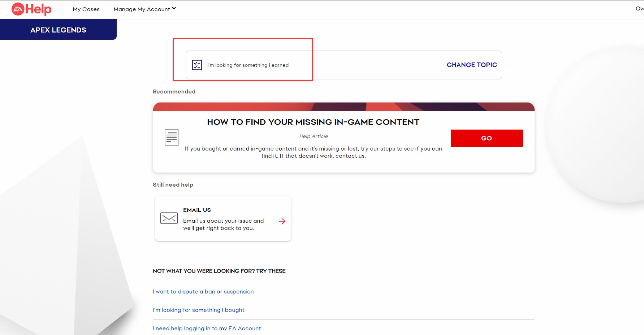644x335 pixels.
Task: Click the red arrow in Email Us card
Action: (x=282, y=221)
